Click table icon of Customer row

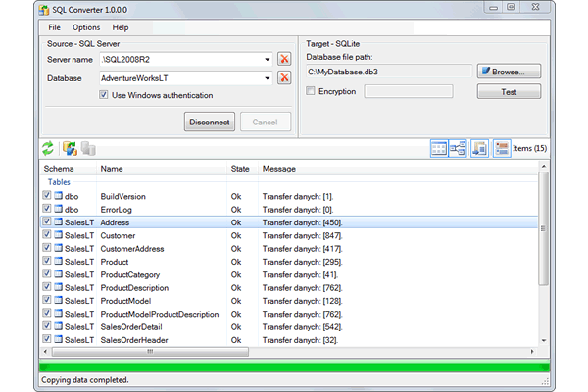pyautogui.click(x=58, y=235)
